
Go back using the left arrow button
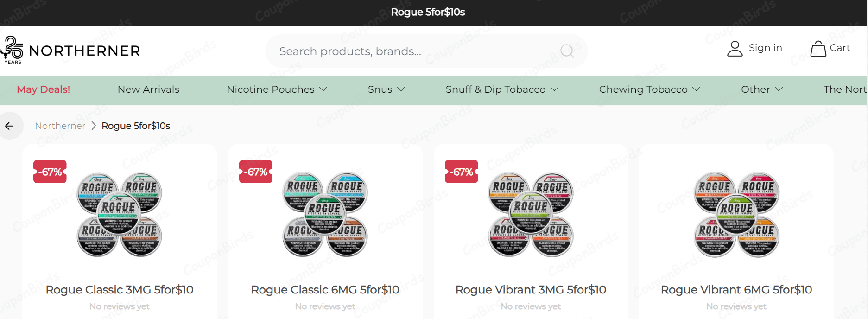tap(9, 126)
